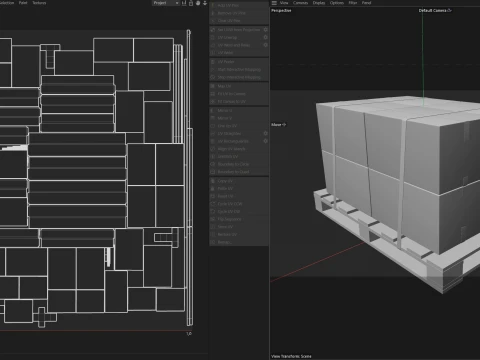The height and width of the screenshot is (360, 480).
Task: Run the Paste UV command
Action: [239, 189]
